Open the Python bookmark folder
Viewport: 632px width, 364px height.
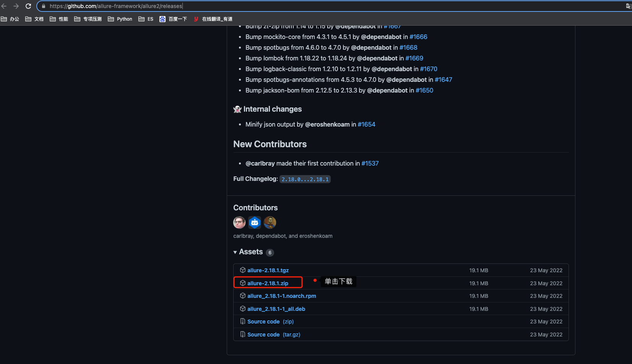pyautogui.click(x=120, y=19)
